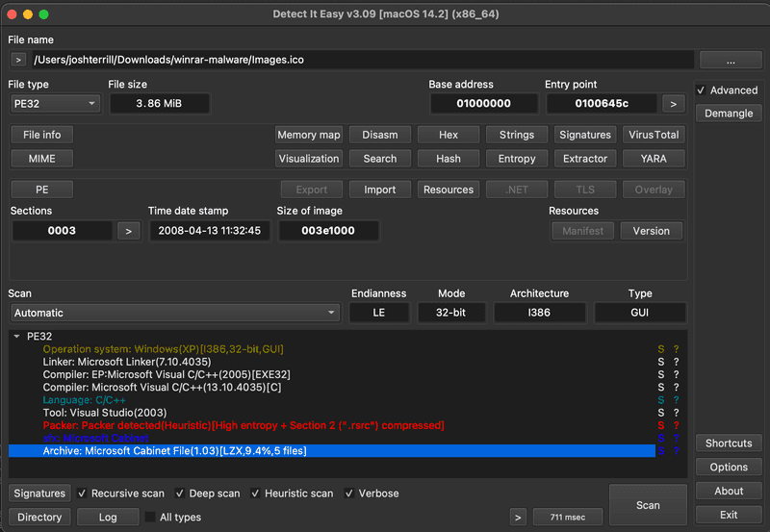The height and width of the screenshot is (532, 770).
Task: Collapse the PE32 tree node
Action: (x=16, y=337)
